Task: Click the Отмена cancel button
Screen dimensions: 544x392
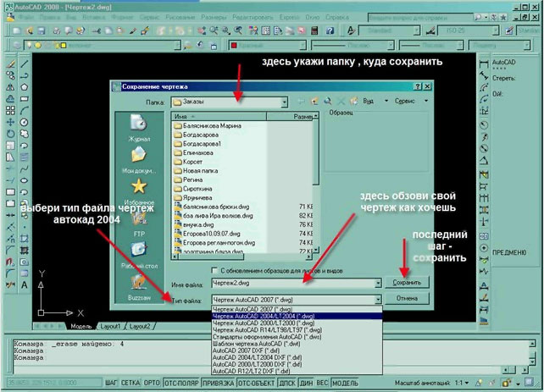Action: coord(407,298)
